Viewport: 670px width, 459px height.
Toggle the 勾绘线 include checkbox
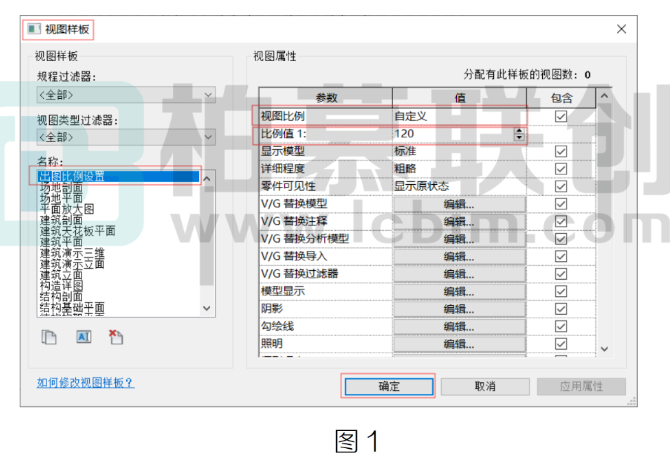click(x=561, y=327)
